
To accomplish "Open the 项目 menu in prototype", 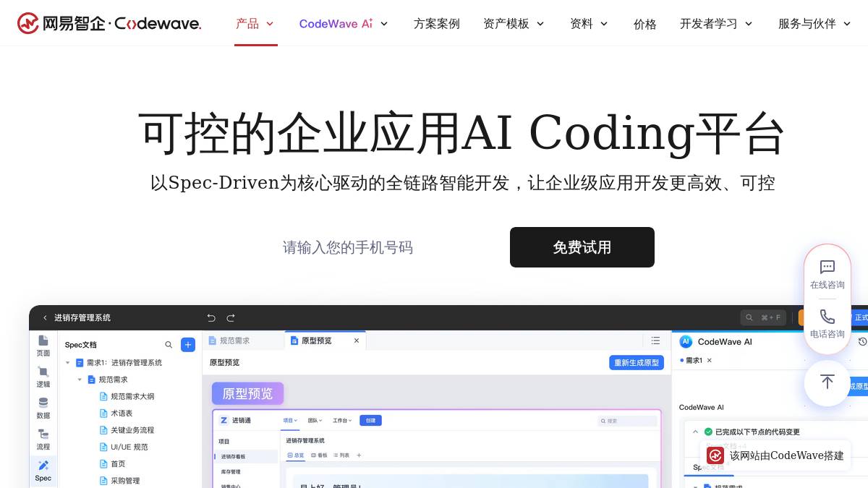I will [x=290, y=420].
